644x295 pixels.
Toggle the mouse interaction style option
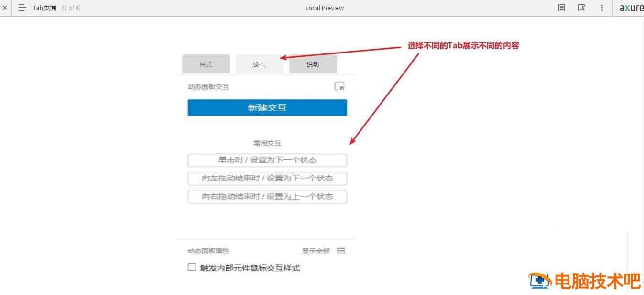click(x=192, y=267)
